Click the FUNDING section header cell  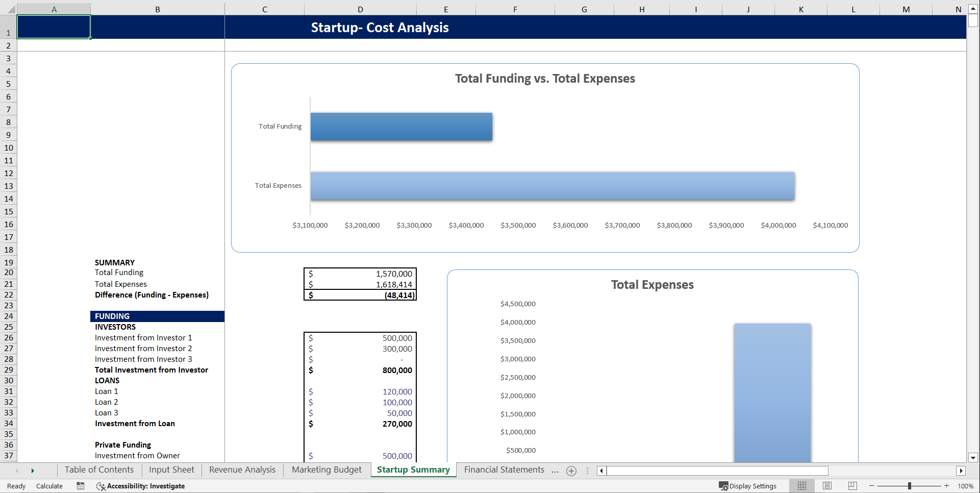[157, 316]
